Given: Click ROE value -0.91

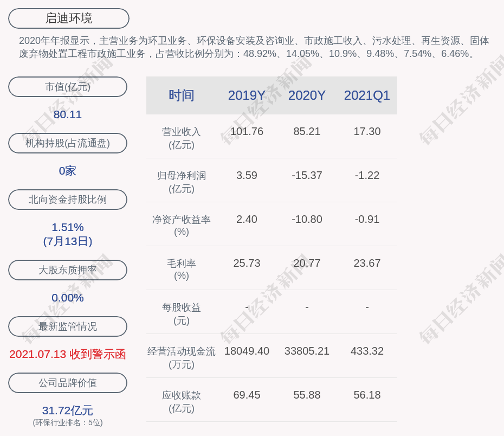Looking at the screenshot, I should point(367,219).
